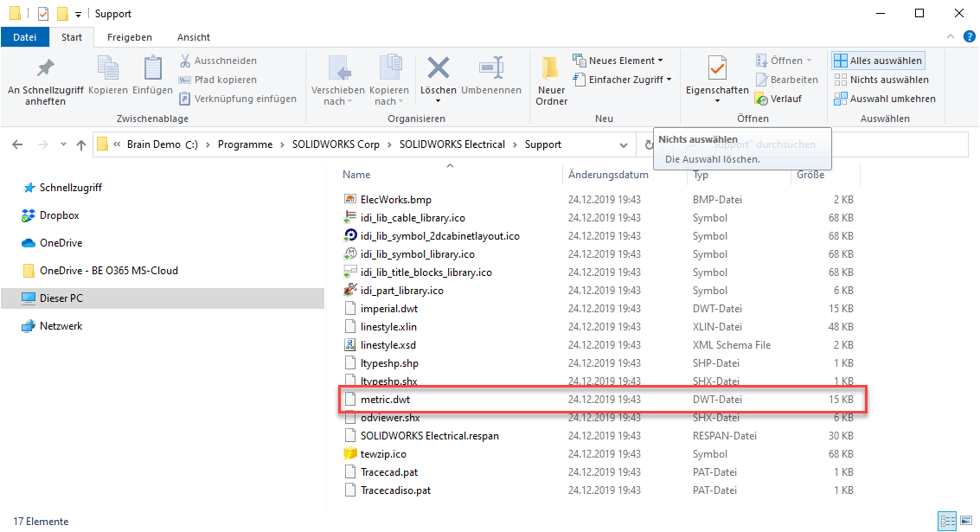Click the Löschen delete icon
Viewport: 980px width, 532px height.
pyautogui.click(x=439, y=69)
